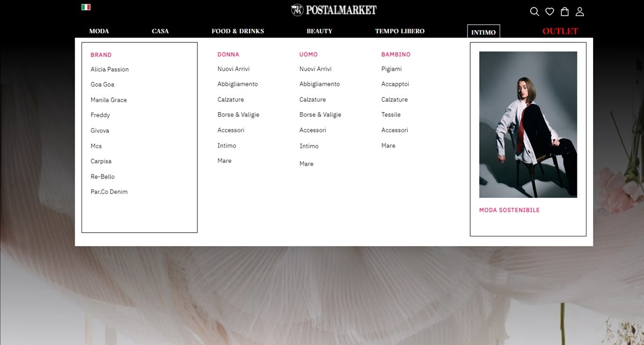
Task: Select brand Givova
Action: [x=100, y=131]
